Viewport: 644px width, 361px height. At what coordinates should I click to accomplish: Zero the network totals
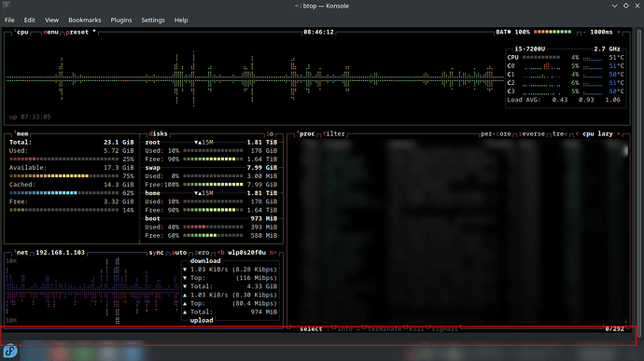[202, 252]
